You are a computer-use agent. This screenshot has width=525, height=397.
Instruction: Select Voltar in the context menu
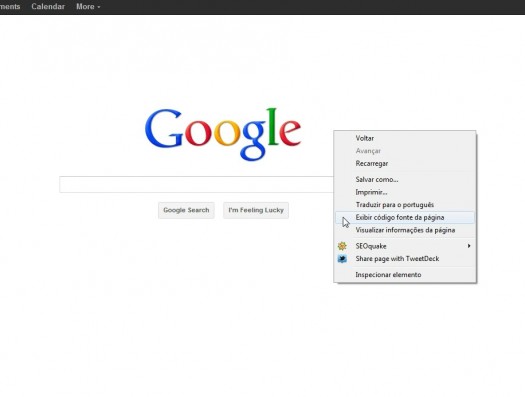tap(405, 138)
